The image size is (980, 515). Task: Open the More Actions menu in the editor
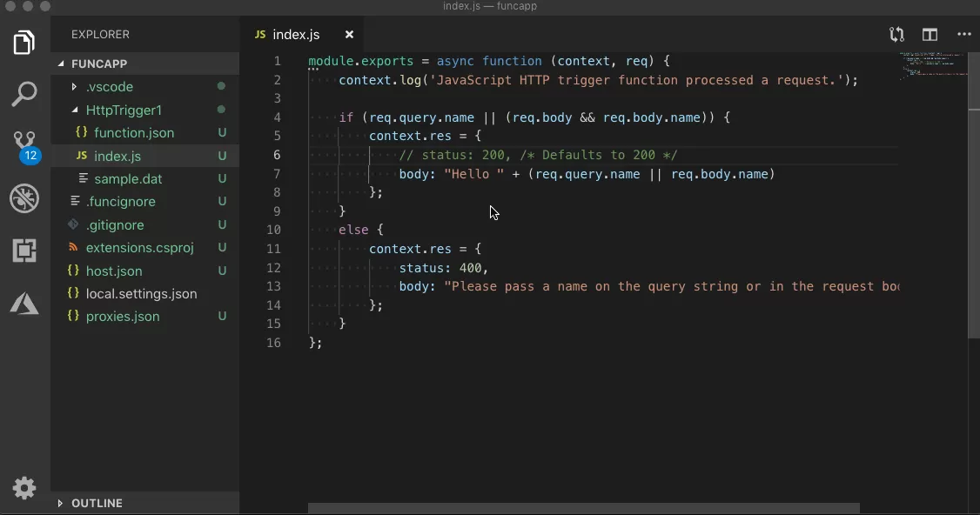(963, 35)
